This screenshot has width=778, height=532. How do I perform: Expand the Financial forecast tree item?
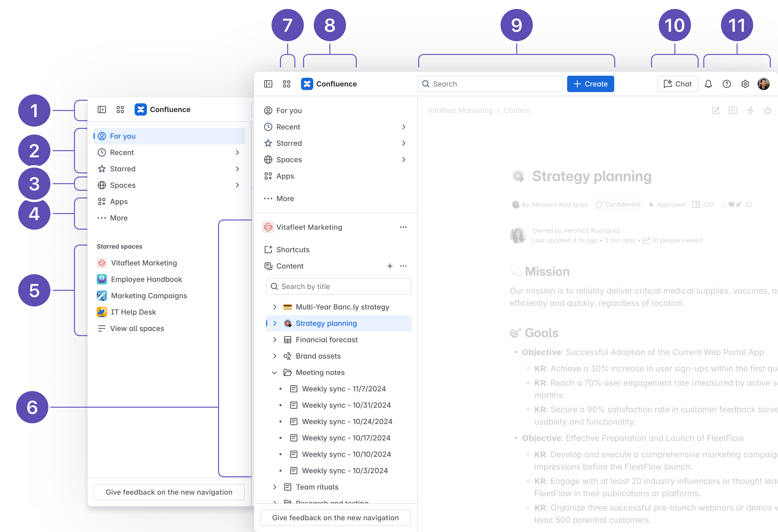275,340
